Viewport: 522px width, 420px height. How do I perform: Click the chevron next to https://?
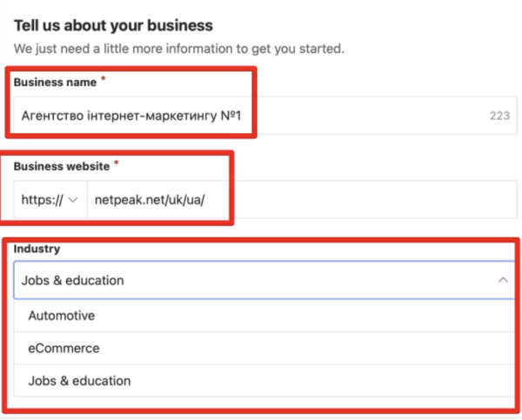72,200
